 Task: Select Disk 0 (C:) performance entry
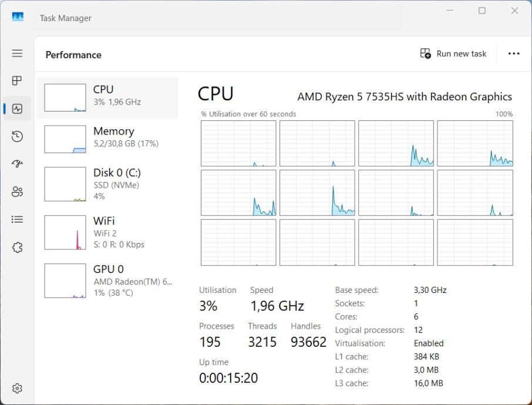(x=107, y=184)
